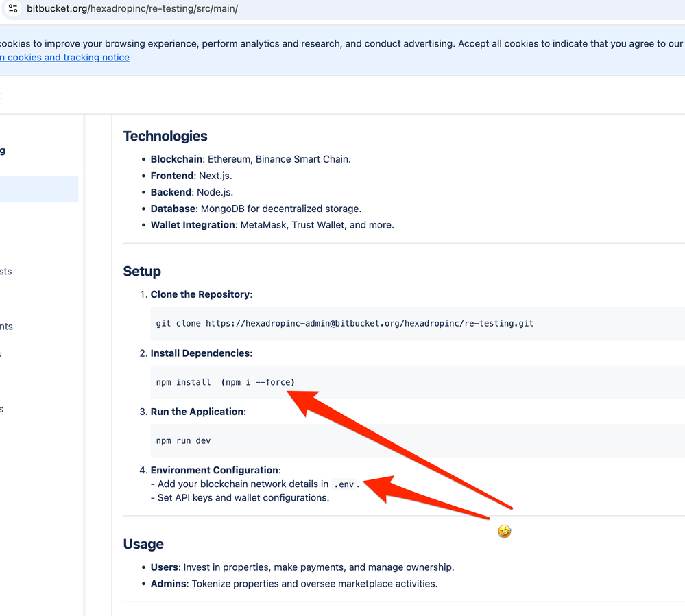Select the .env inline code text
The width and height of the screenshot is (685, 616).
click(344, 484)
